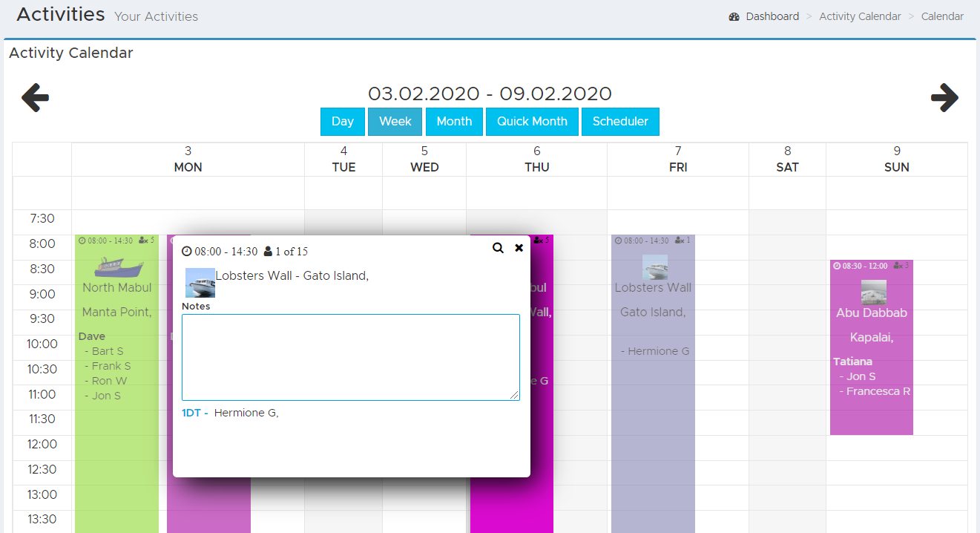Select instructor 'Tatiana' on Sunday
The image size is (980, 533).
[x=852, y=362]
